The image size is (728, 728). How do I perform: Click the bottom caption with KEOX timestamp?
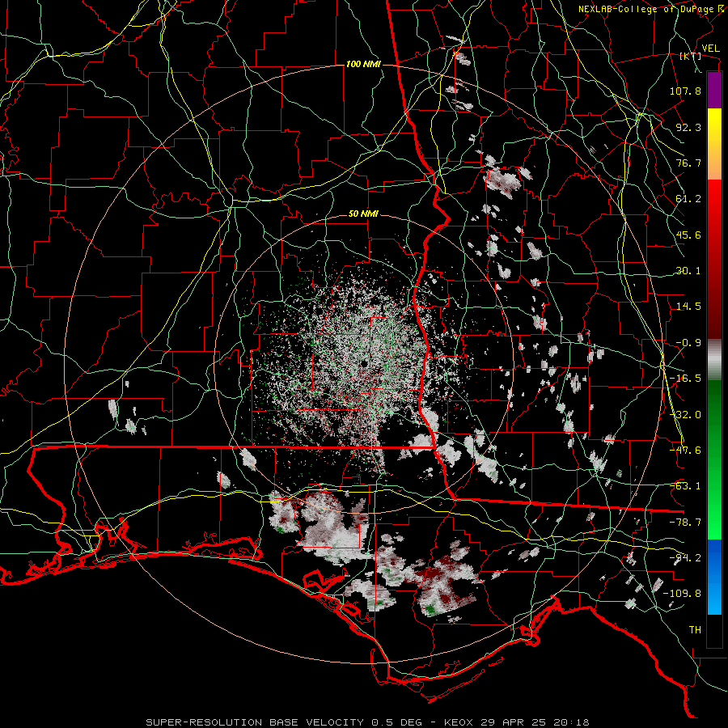tap(368, 722)
